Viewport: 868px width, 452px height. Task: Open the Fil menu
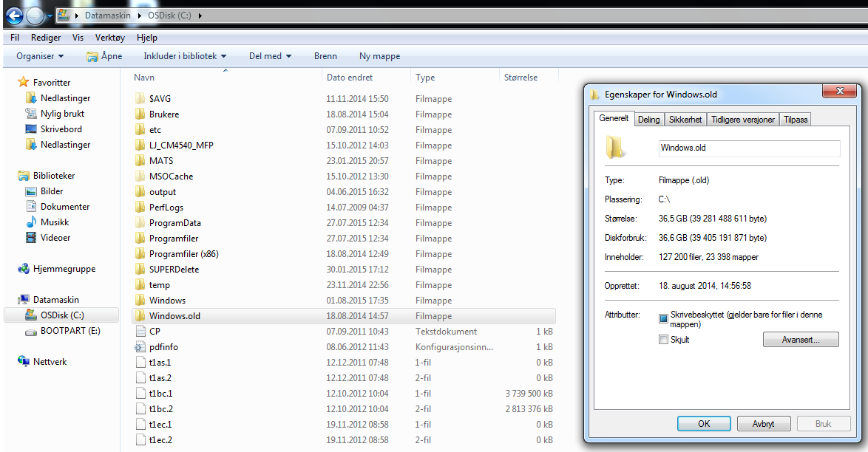click(15, 37)
